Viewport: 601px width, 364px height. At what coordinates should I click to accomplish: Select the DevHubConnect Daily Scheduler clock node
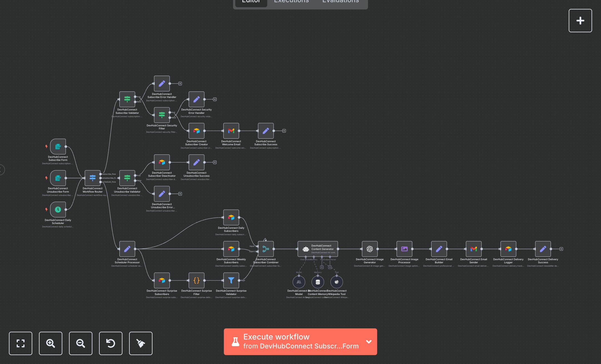58,210
